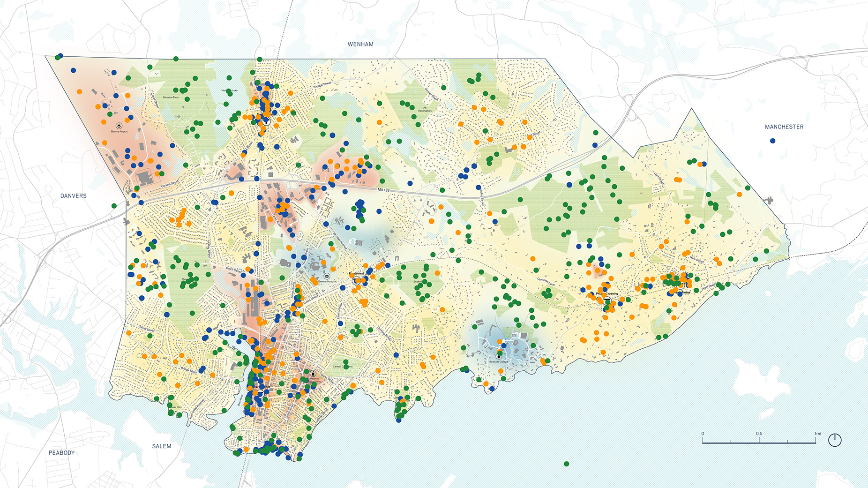Image resolution: width=868 pixels, height=488 pixels.
Task: Click the Common Lane road label
Action: coord(546,281)
